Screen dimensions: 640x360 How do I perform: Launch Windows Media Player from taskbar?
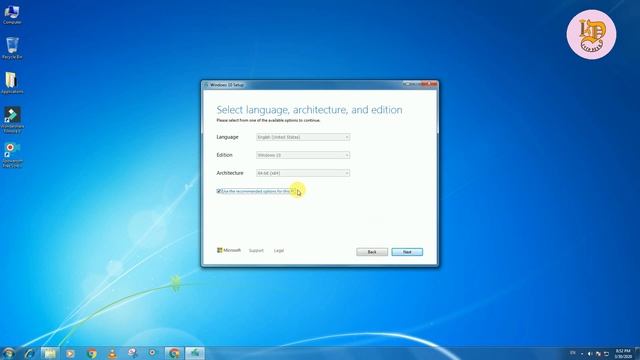[70, 353]
